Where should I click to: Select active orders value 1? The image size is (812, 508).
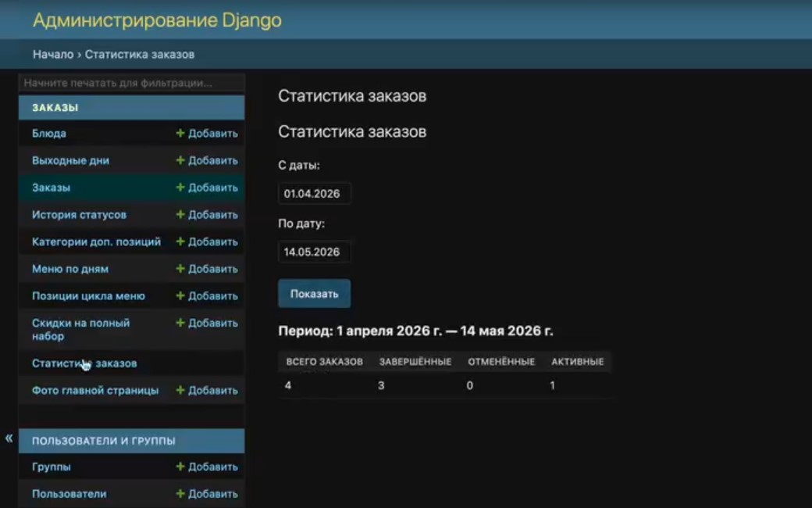553,385
